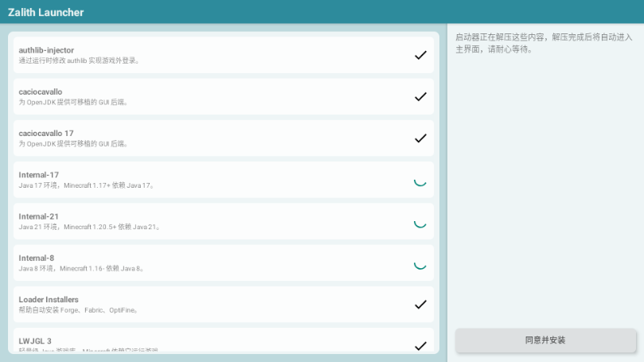Screen dimensions: 644x362
Task: Click the checkmark beside LWJGL 3
Action: (x=421, y=345)
